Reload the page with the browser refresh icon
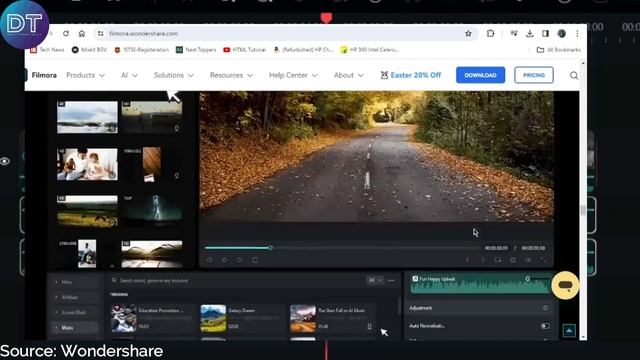This screenshot has height=360, width=640. [x=66, y=33]
